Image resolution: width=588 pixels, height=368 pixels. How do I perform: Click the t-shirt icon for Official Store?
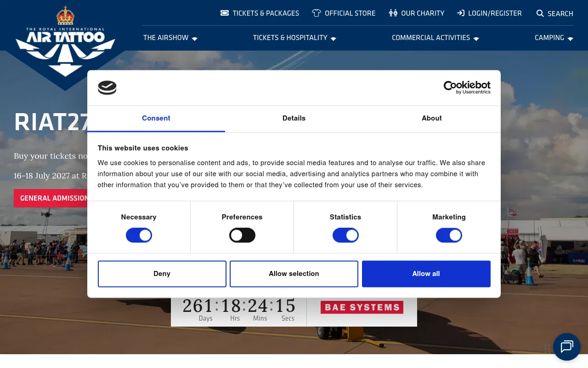pyautogui.click(x=317, y=13)
